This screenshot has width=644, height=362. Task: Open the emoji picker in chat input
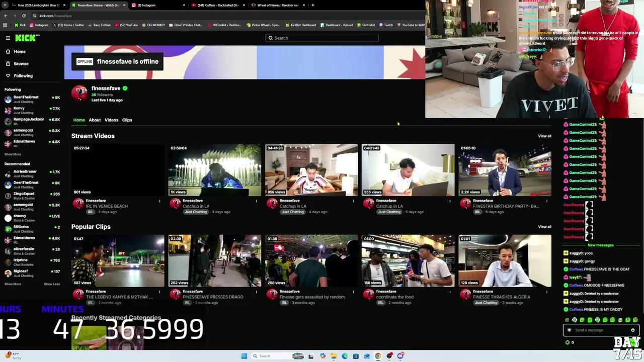click(633, 330)
